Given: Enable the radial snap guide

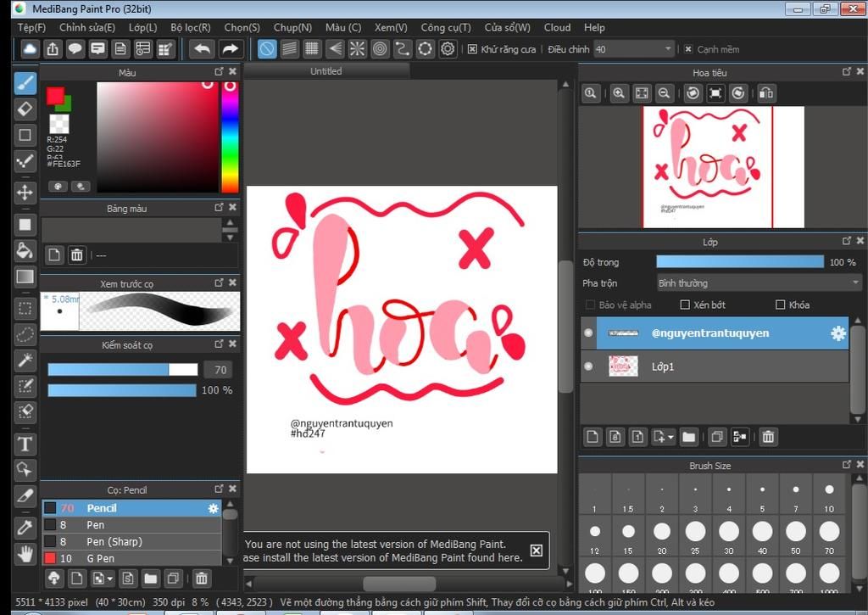Looking at the screenshot, I should coord(357,48).
